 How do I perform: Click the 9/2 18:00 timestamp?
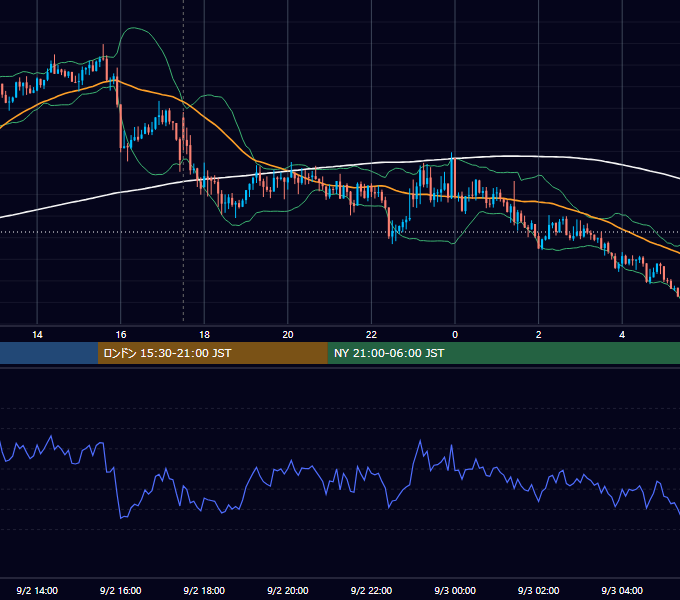[204, 590]
